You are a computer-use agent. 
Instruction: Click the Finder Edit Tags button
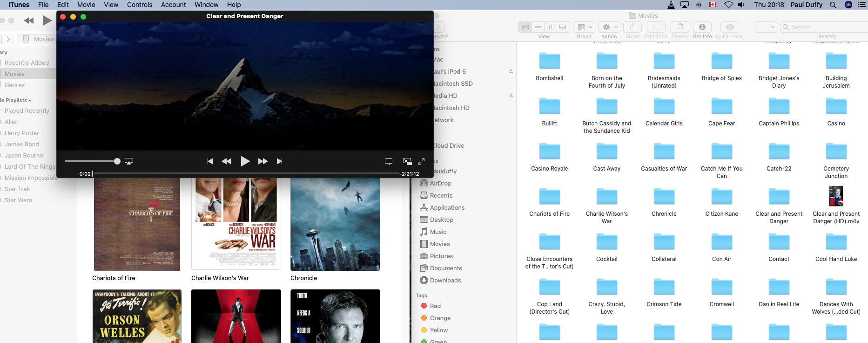[656, 27]
